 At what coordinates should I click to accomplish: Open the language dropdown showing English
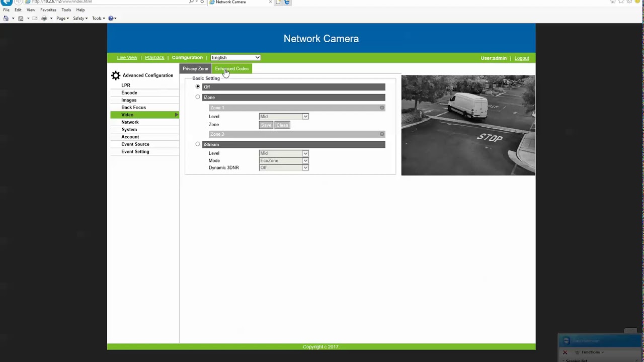(235, 58)
